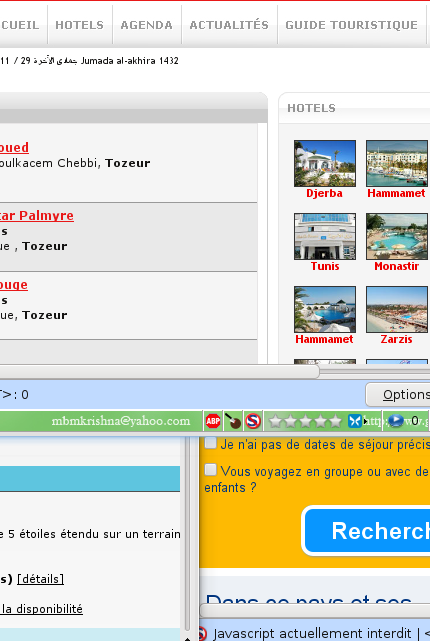Click the blue Xmarks sync icon
430x641 pixels.
tap(354, 421)
